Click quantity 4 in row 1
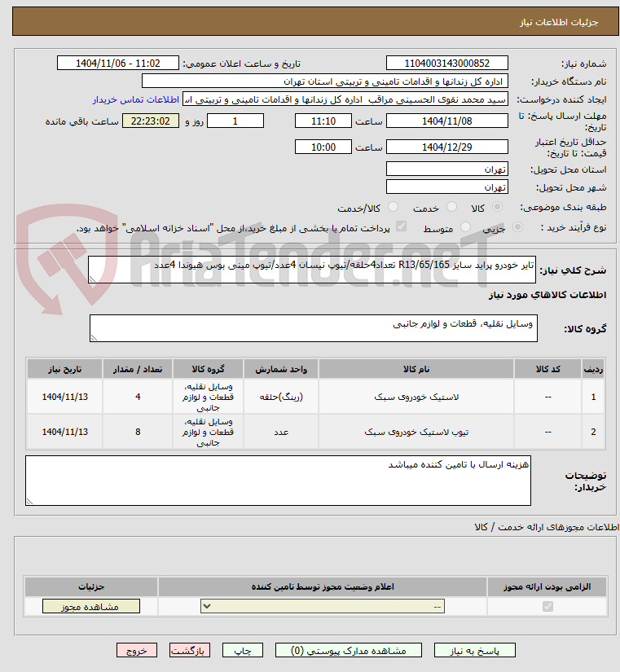 pos(138,397)
